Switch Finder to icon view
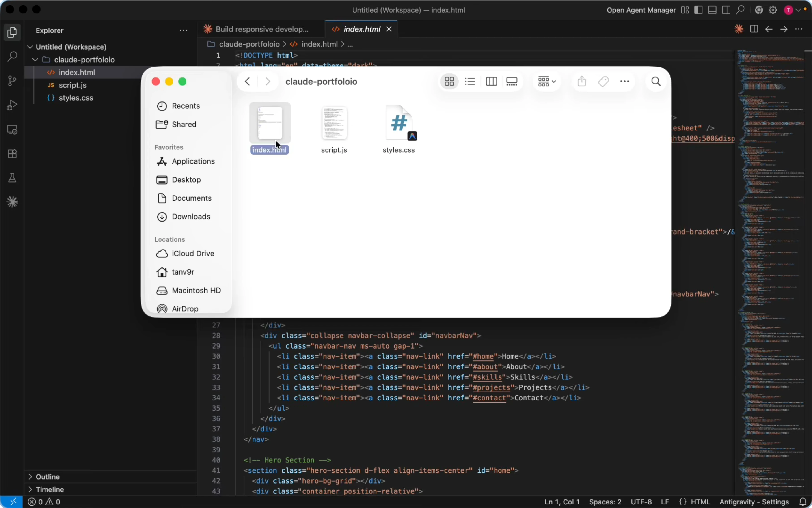This screenshot has height=508, width=812. point(449,82)
